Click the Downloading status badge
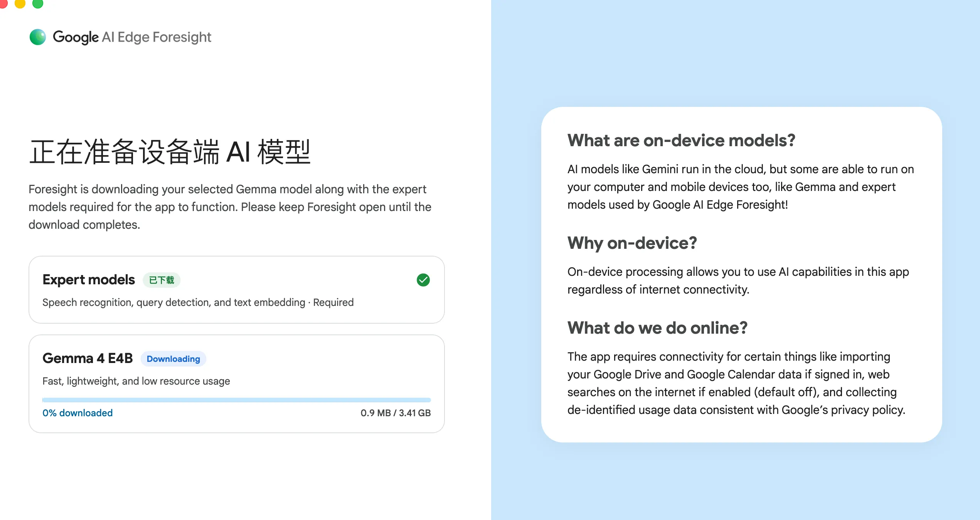 point(173,359)
